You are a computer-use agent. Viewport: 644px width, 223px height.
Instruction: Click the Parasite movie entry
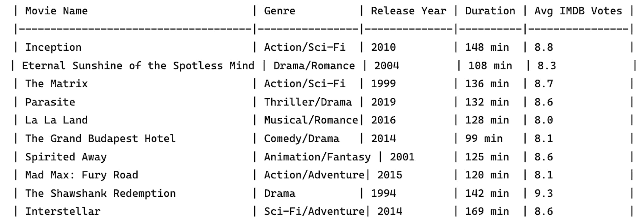(50, 102)
